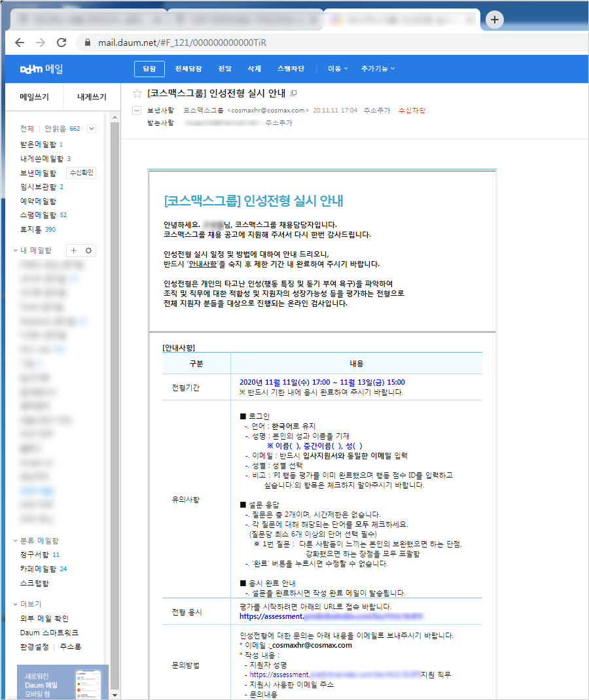Click the padlock site info icon
Screen dimensions: 589x700
coord(88,43)
